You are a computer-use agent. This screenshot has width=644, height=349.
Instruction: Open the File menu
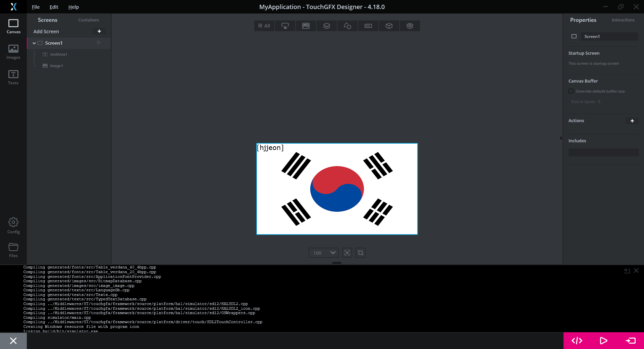(x=36, y=7)
